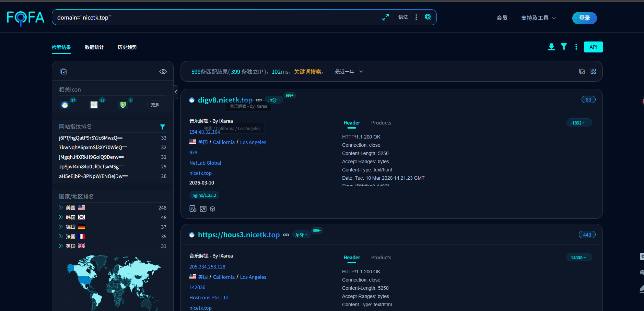Switch to the 数据统计 tab
644x311 pixels.
click(x=94, y=47)
